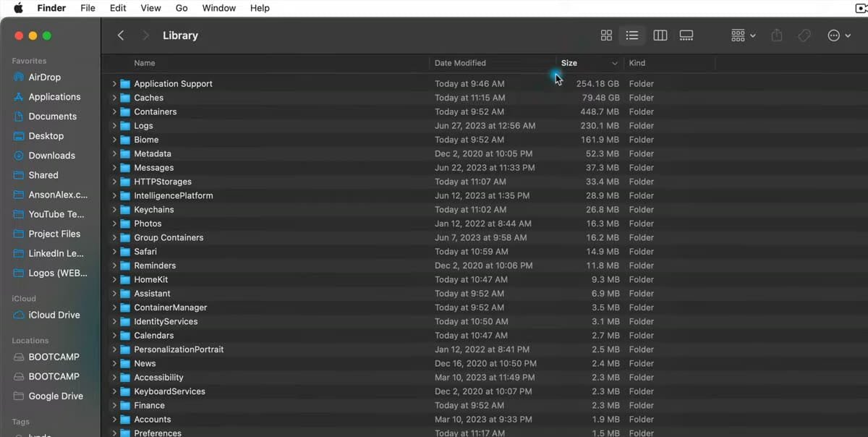Open the Go menu
The width and height of the screenshot is (868, 437).
pos(182,8)
